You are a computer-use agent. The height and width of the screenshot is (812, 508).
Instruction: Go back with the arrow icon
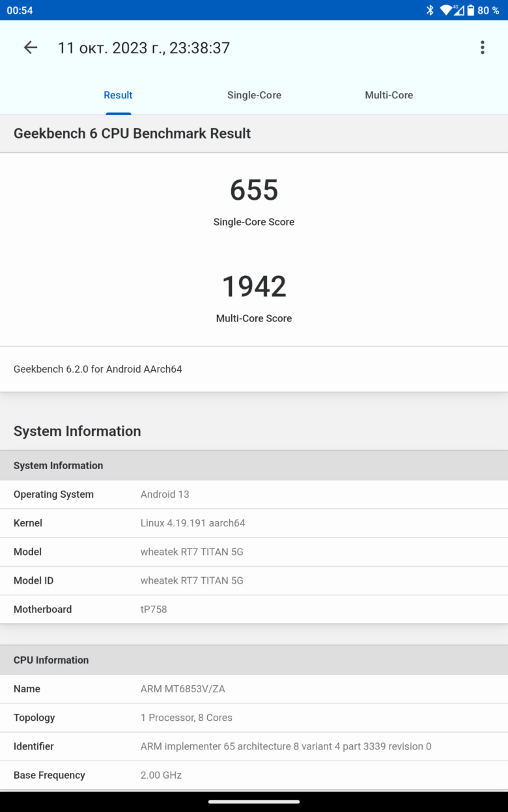point(31,47)
